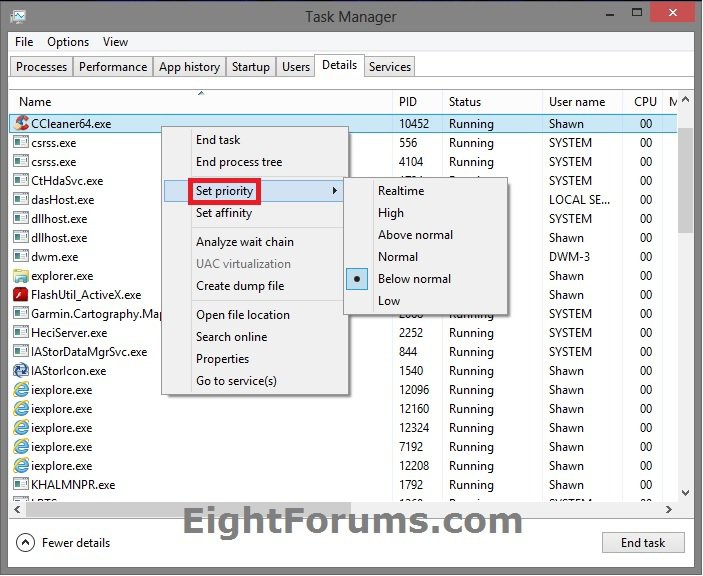Open the Options menu

[x=68, y=42]
